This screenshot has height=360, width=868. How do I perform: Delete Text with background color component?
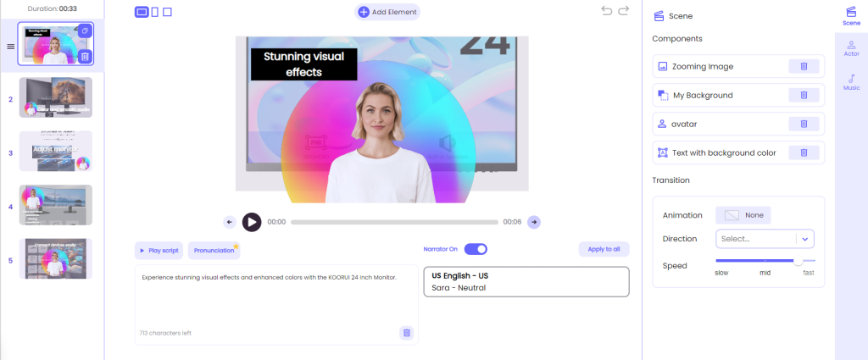[x=804, y=152]
